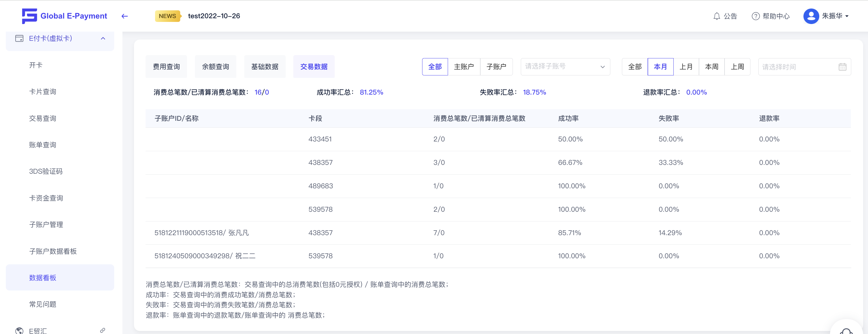Open the 请选择子账号 dropdown
868x334 pixels.
pyautogui.click(x=565, y=67)
